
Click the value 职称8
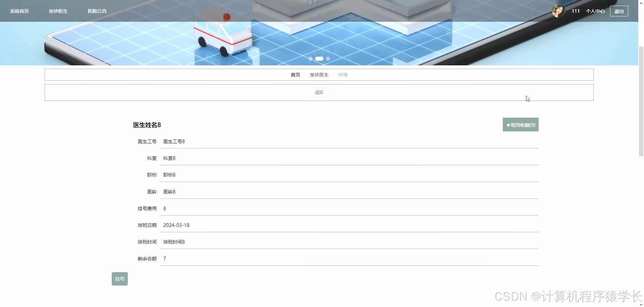point(169,175)
